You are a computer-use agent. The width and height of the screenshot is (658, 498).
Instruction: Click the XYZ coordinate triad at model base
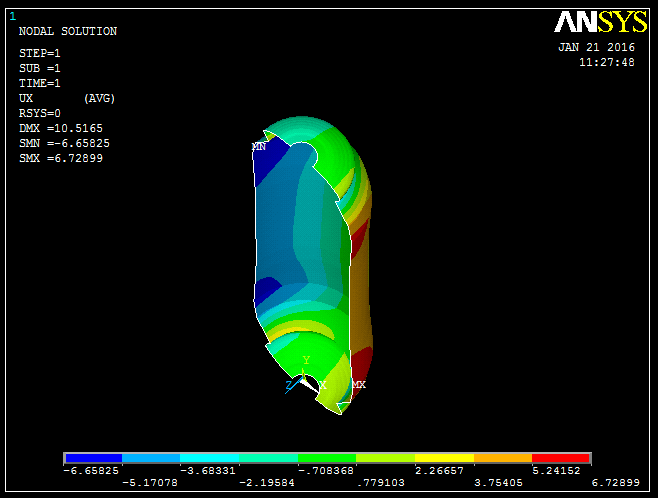coord(304,376)
